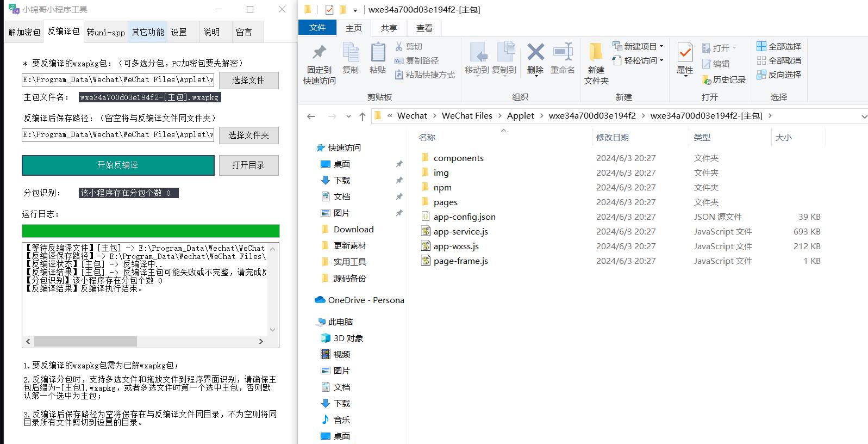Open 实用工具 folder in sidebar

pyautogui.click(x=344, y=262)
